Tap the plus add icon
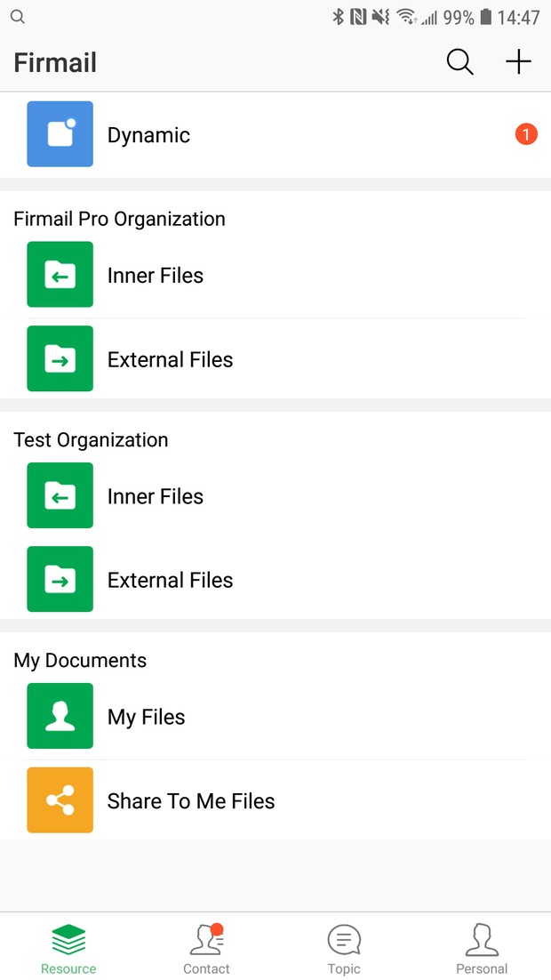This screenshot has height=980, width=551. click(518, 62)
